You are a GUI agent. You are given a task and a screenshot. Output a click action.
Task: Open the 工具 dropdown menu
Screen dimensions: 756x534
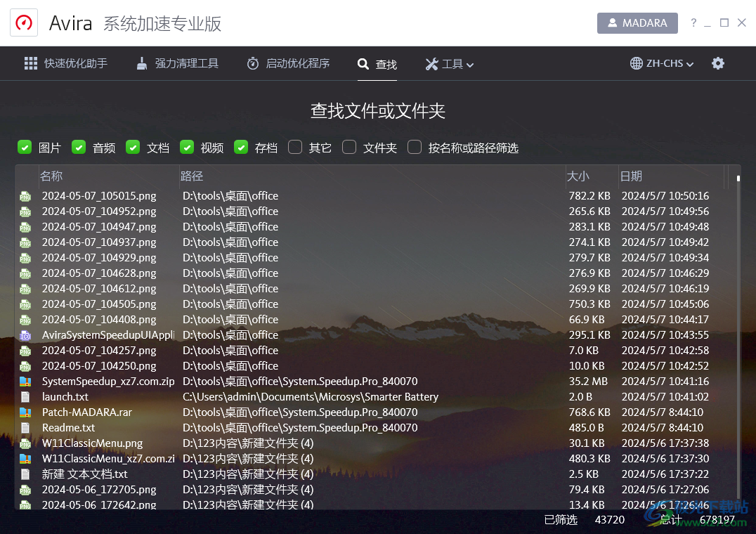pos(449,63)
